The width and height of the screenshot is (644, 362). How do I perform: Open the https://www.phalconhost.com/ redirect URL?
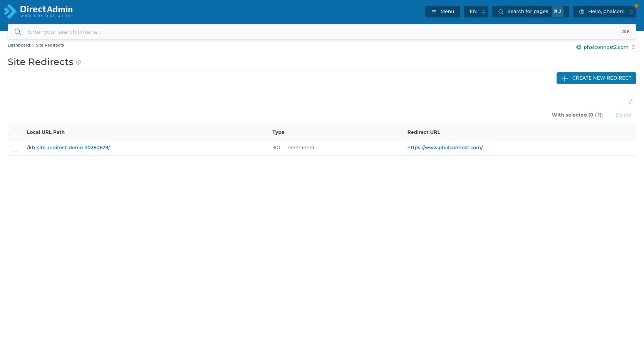point(445,148)
